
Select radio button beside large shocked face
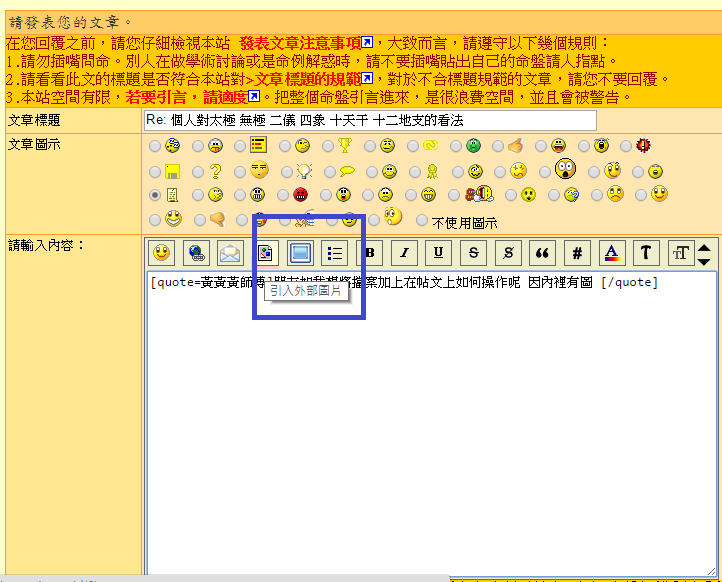pyautogui.click(x=545, y=172)
